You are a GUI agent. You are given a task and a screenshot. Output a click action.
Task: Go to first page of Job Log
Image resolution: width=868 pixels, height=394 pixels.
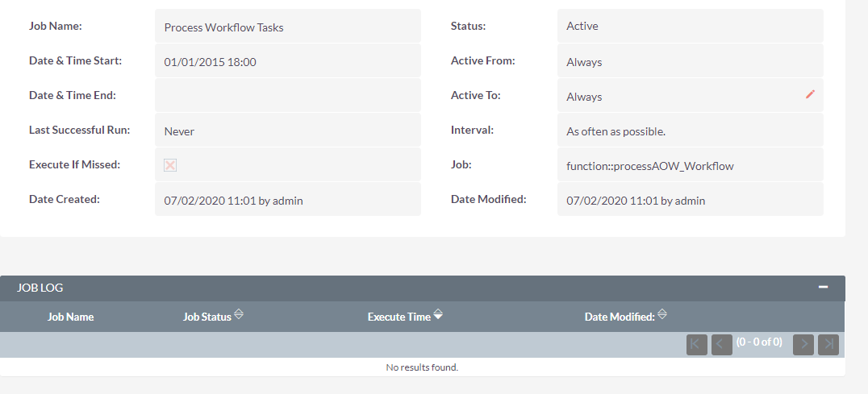[696, 345]
